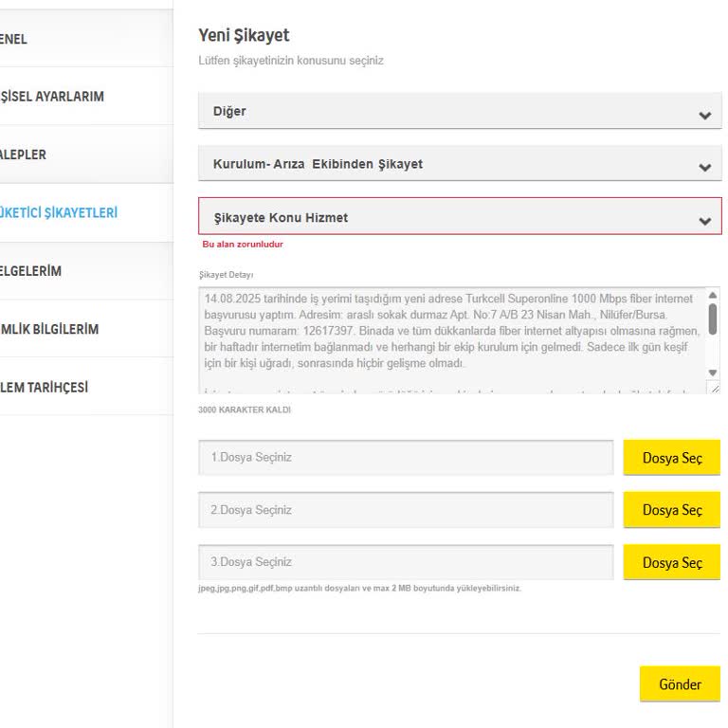
Task: Click the complaint text area scrollbar thumb
Action: point(713,318)
